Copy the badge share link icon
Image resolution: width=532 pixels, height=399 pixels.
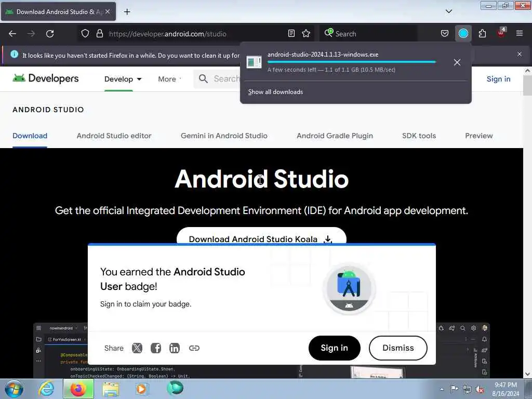(194, 348)
